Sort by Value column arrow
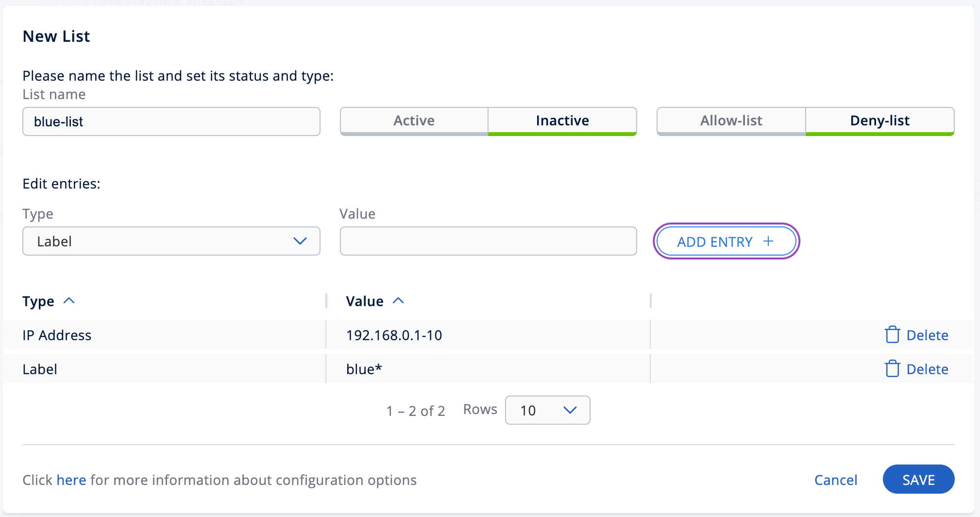This screenshot has width=980, height=517. point(398,301)
